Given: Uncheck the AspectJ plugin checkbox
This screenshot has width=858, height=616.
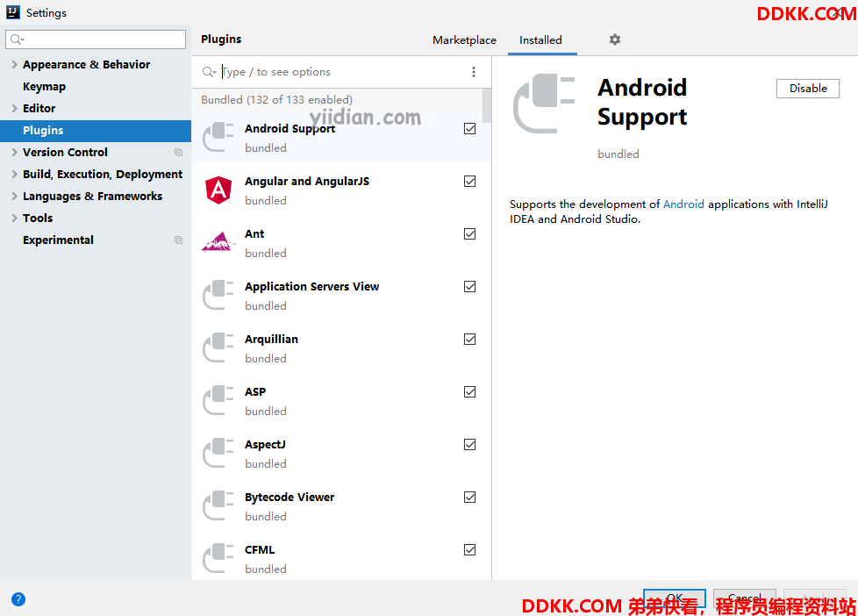Looking at the screenshot, I should (x=469, y=444).
